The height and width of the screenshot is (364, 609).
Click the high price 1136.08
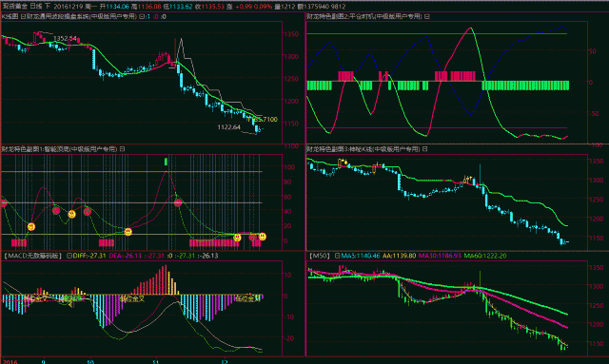point(149,7)
